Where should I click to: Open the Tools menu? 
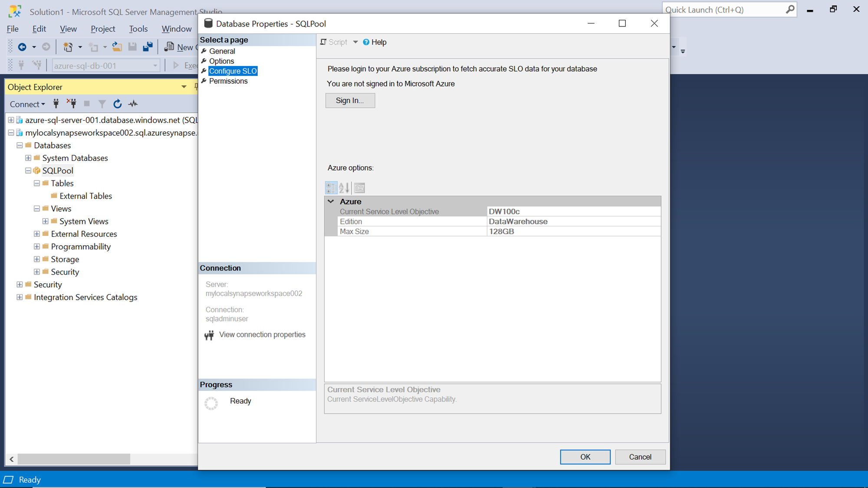[x=138, y=29]
